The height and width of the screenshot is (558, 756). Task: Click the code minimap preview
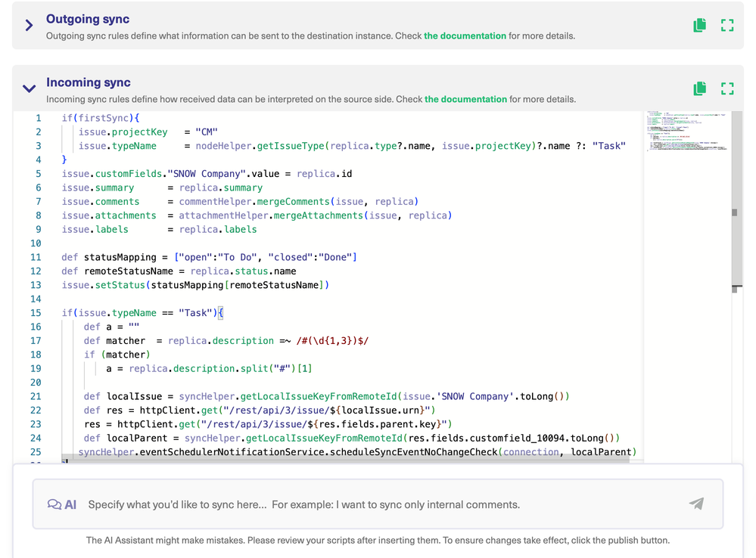[x=687, y=131]
